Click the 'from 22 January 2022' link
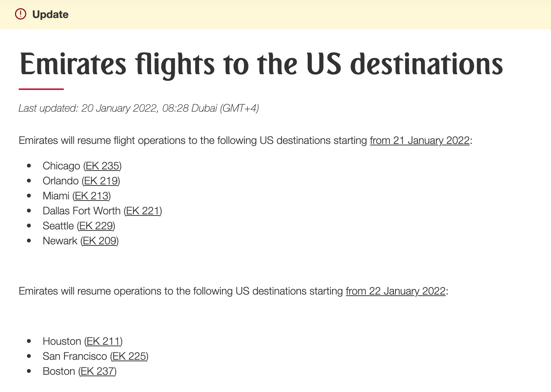 click(x=396, y=291)
